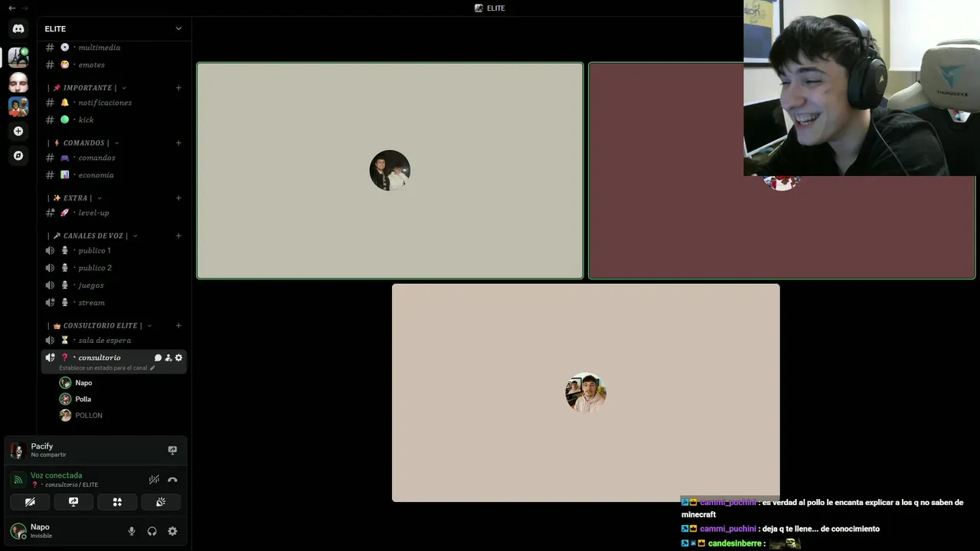Click Napo's avatar in the user panel
Image resolution: width=980 pixels, height=551 pixels.
click(18, 531)
